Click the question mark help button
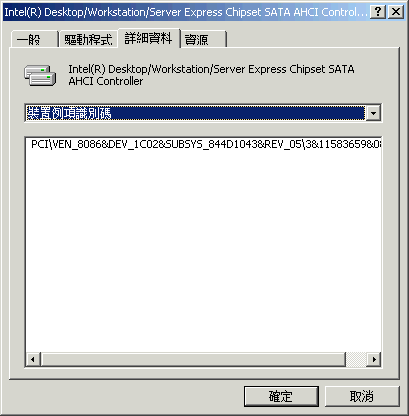The image size is (409, 416). coord(378,12)
